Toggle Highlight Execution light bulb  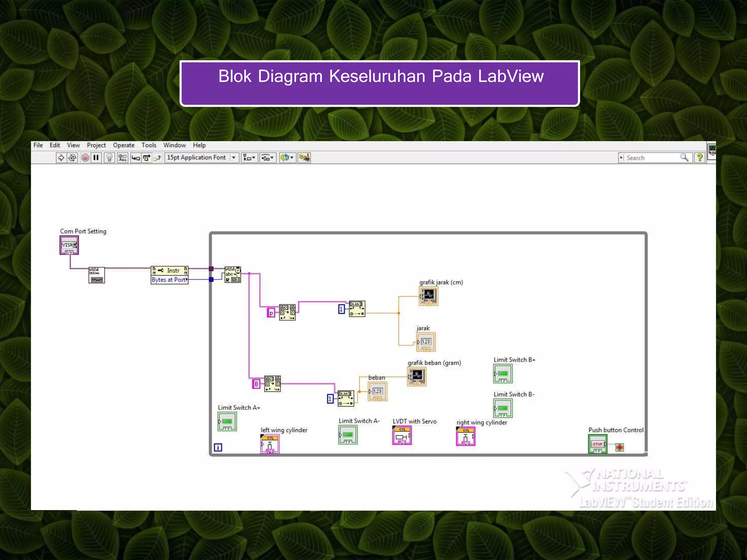(x=109, y=157)
